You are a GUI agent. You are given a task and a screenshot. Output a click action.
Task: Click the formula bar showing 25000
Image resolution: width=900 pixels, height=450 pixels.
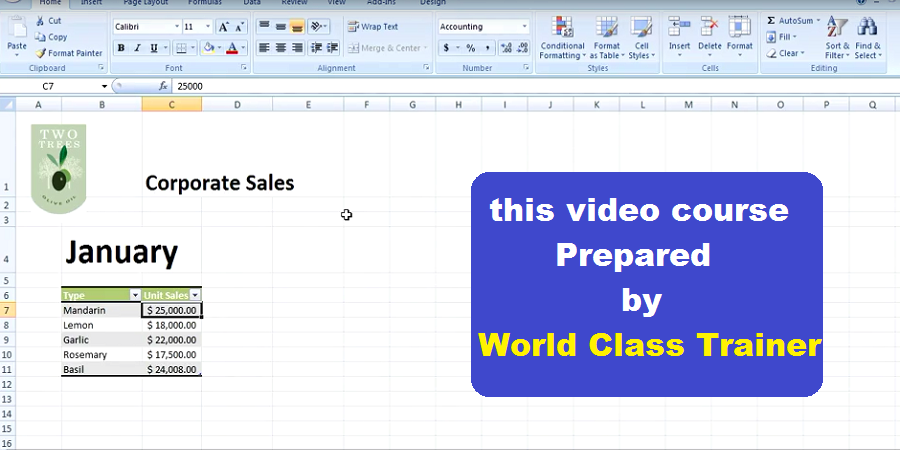[534, 86]
